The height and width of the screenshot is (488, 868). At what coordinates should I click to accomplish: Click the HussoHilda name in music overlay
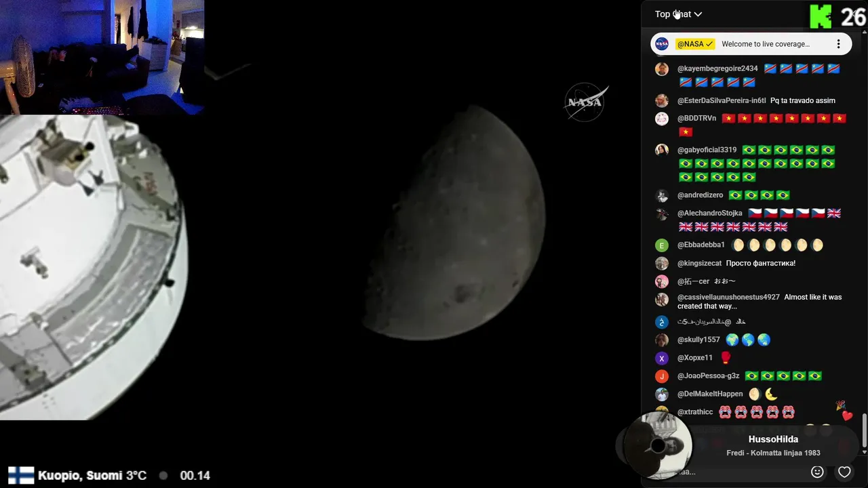click(773, 439)
